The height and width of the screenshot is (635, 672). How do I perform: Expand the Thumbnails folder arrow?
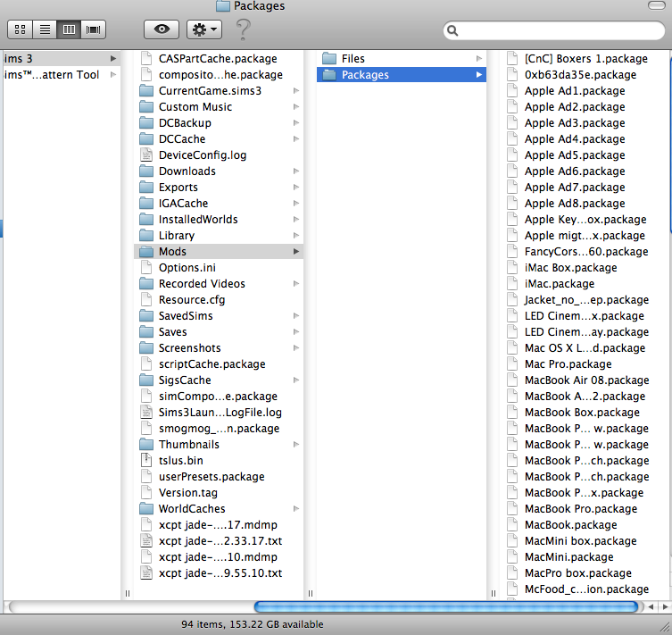(x=296, y=444)
